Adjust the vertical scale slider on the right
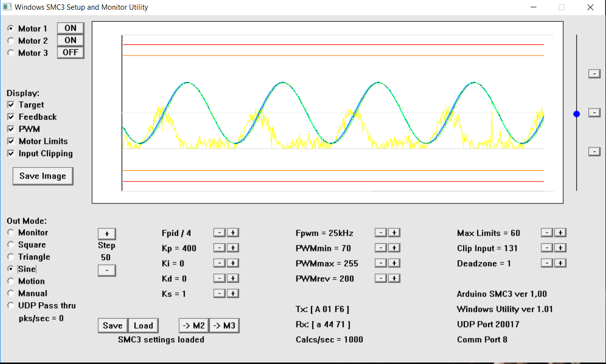606x364 pixels. point(577,113)
